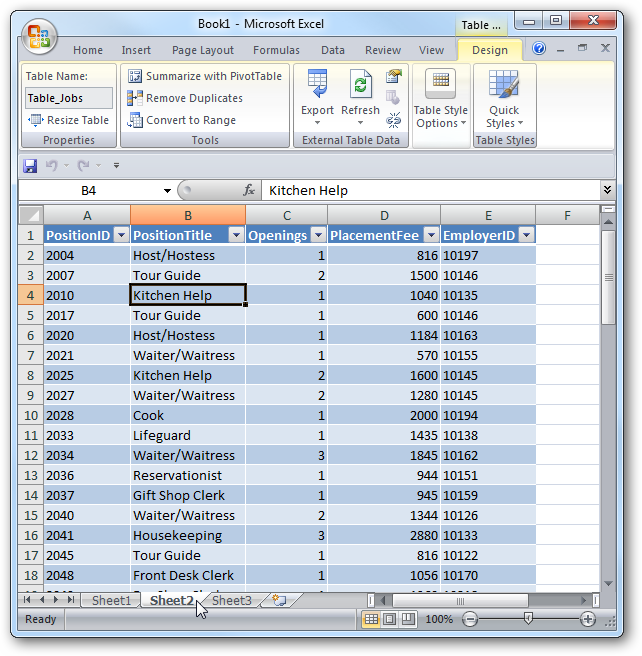Switch to Normal view in status bar
Viewport: 642px width, 656px height.
[371, 619]
